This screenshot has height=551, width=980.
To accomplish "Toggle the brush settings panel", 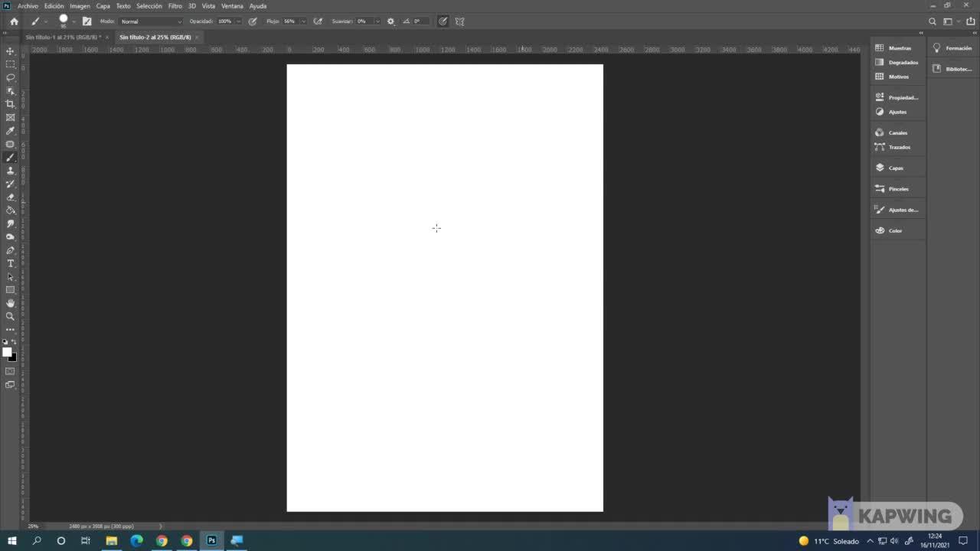I will point(87,21).
